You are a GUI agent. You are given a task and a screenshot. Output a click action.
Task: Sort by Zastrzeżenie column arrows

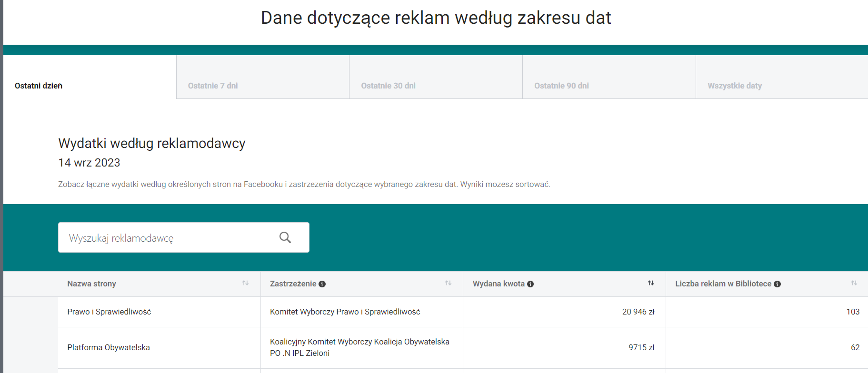tap(448, 283)
